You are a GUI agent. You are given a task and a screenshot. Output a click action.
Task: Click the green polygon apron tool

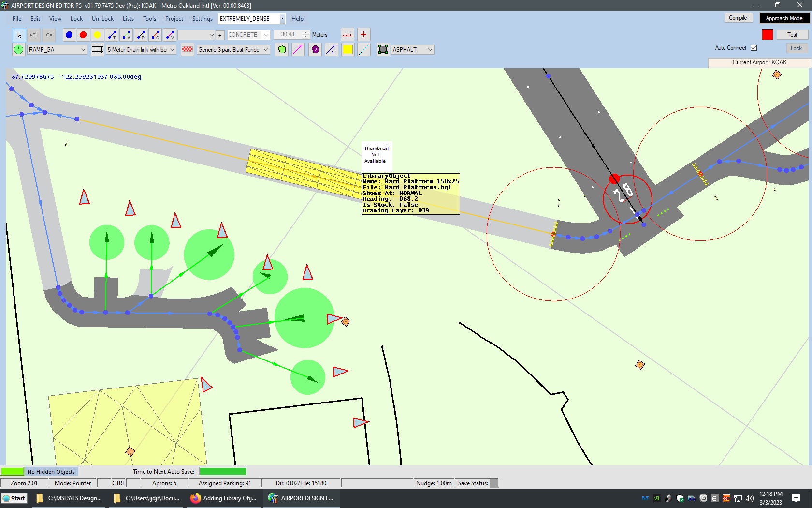pos(282,50)
